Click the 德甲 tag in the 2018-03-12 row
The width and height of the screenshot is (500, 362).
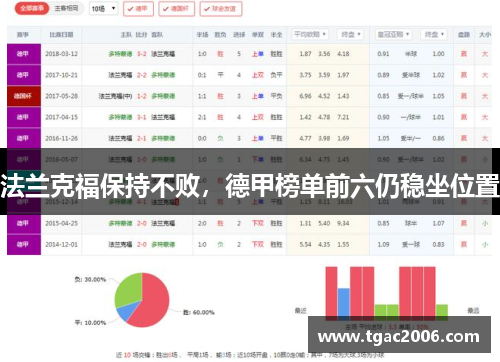pos(24,54)
